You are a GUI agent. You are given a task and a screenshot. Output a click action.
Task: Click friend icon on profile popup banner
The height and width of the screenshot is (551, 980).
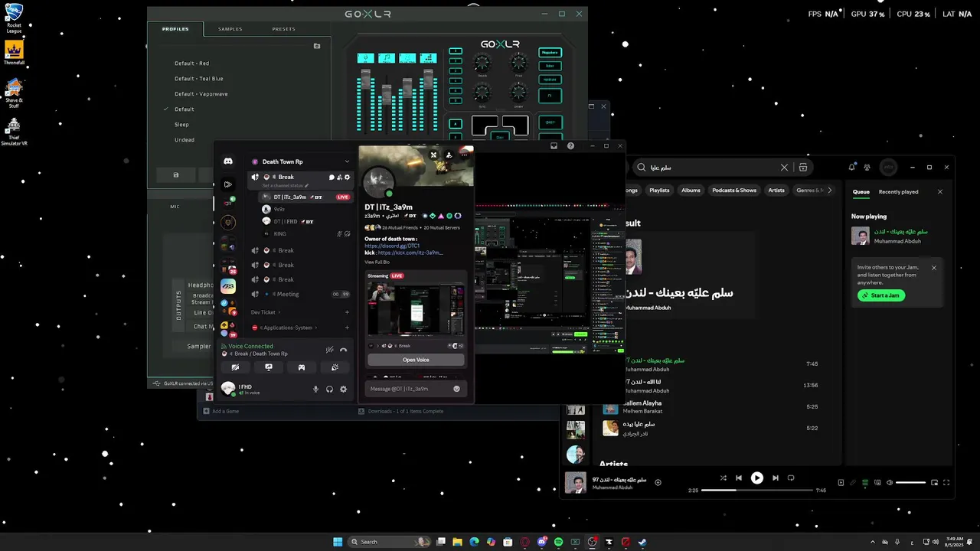449,155
